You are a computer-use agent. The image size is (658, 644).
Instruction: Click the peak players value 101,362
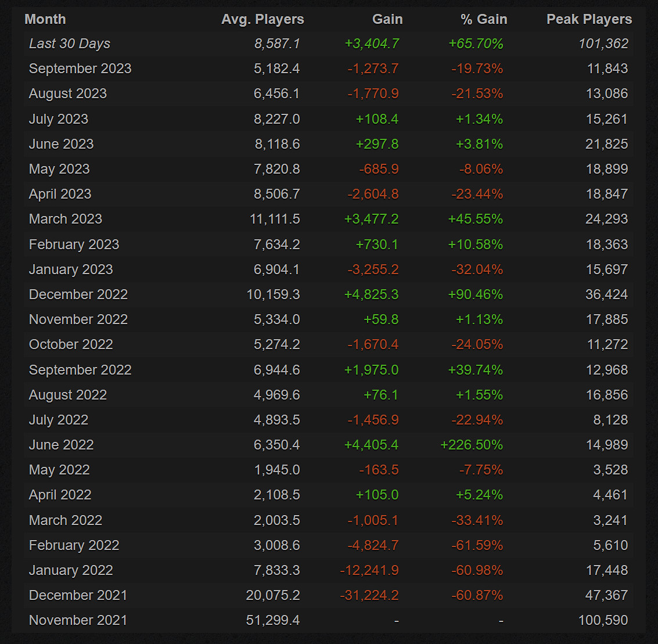tap(603, 44)
